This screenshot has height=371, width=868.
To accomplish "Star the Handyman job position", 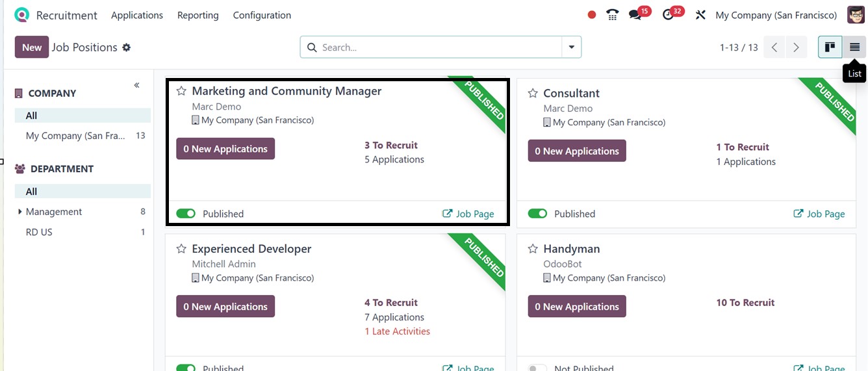I will click(x=533, y=249).
